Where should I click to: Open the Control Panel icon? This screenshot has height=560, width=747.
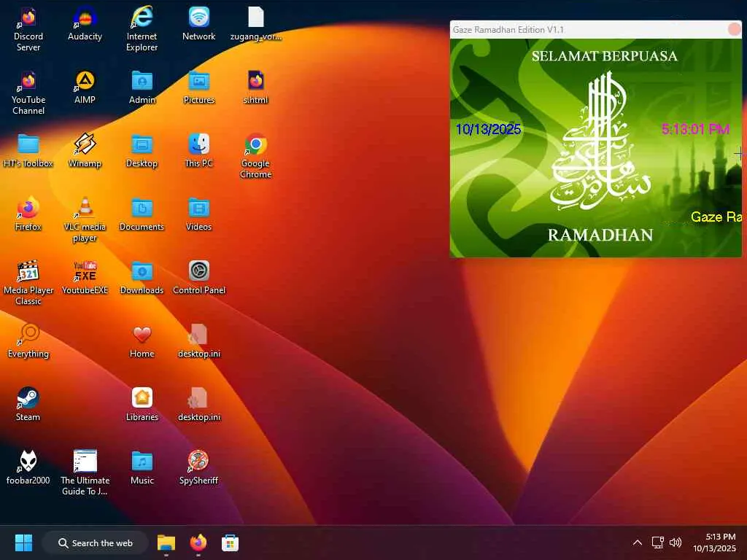[198, 278]
